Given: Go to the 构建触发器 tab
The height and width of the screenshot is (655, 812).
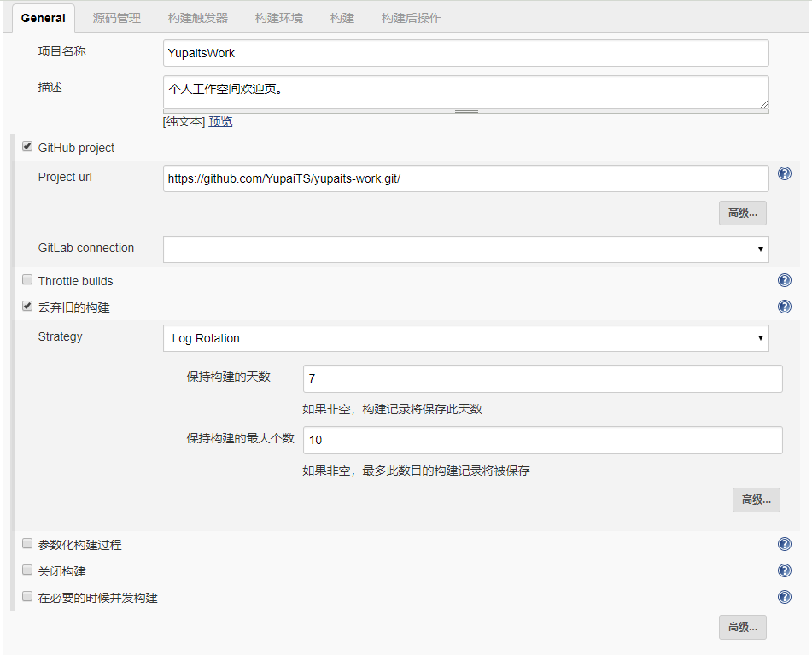Looking at the screenshot, I should click(197, 18).
